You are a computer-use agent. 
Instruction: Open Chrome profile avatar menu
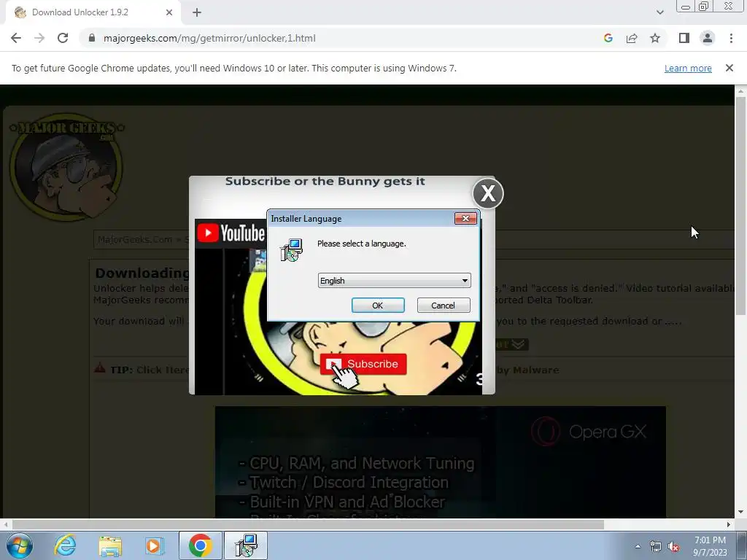point(708,38)
